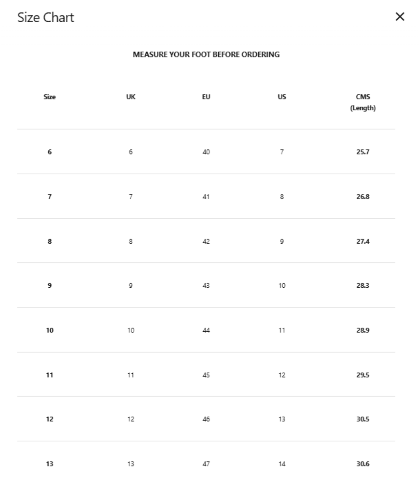Click the Size column header
420x504 pixels.
[x=50, y=97]
